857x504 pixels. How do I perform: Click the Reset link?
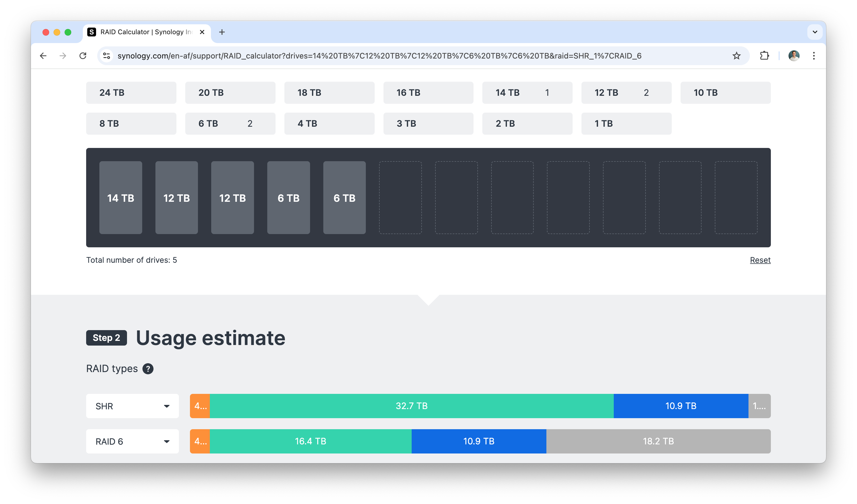(760, 260)
